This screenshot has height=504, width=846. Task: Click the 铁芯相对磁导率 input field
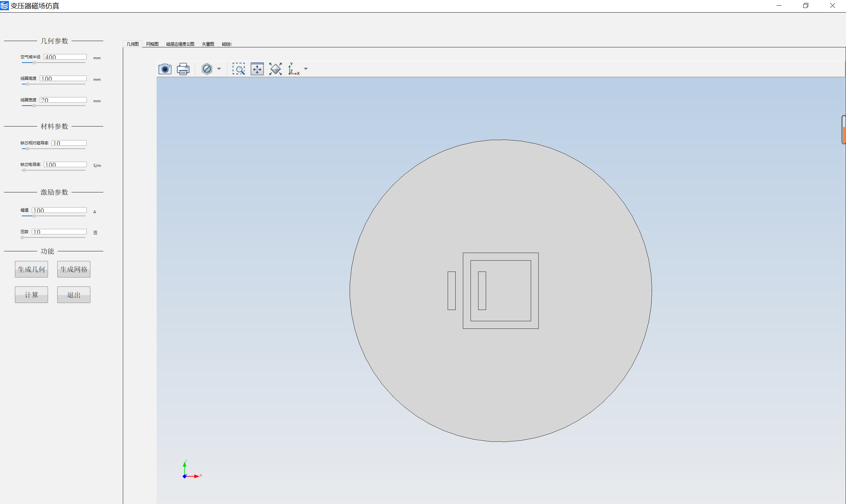(x=69, y=143)
